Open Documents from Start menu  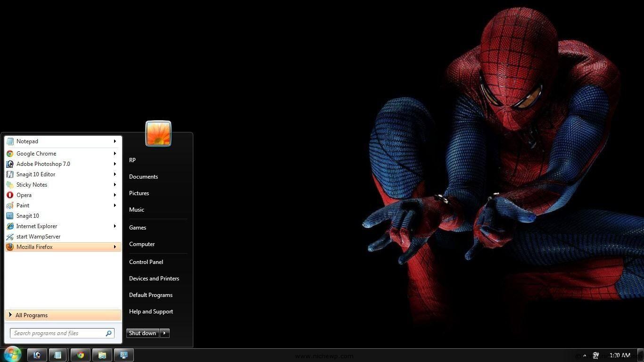point(143,177)
